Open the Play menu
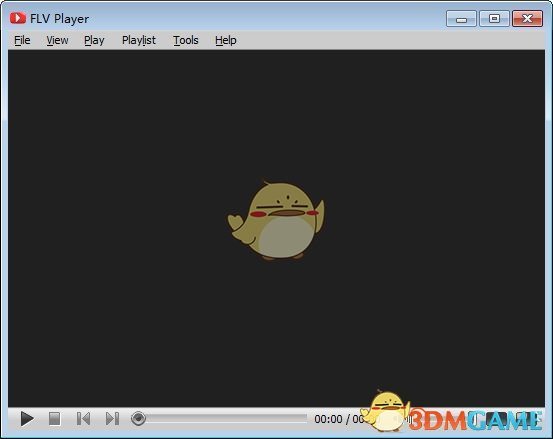 click(x=94, y=41)
